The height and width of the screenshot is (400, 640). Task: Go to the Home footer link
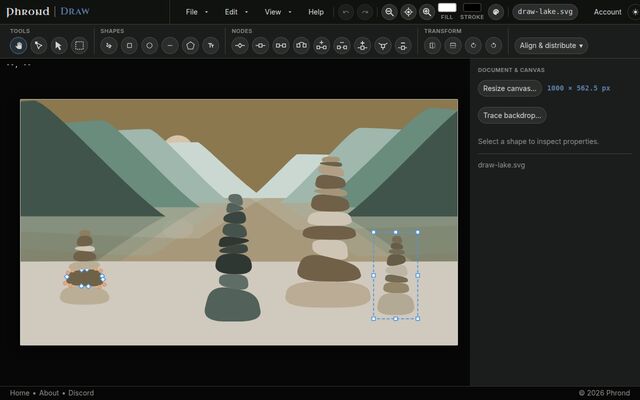point(20,393)
